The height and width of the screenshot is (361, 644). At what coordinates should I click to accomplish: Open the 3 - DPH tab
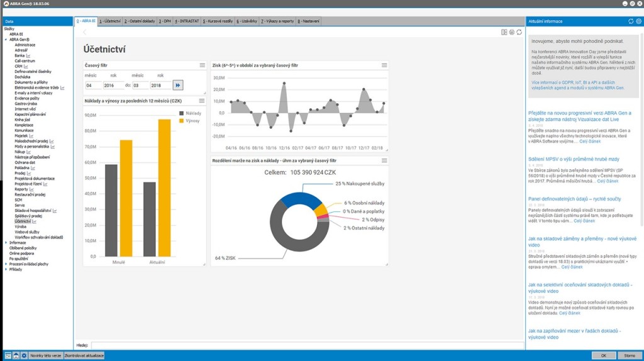[x=165, y=21]
